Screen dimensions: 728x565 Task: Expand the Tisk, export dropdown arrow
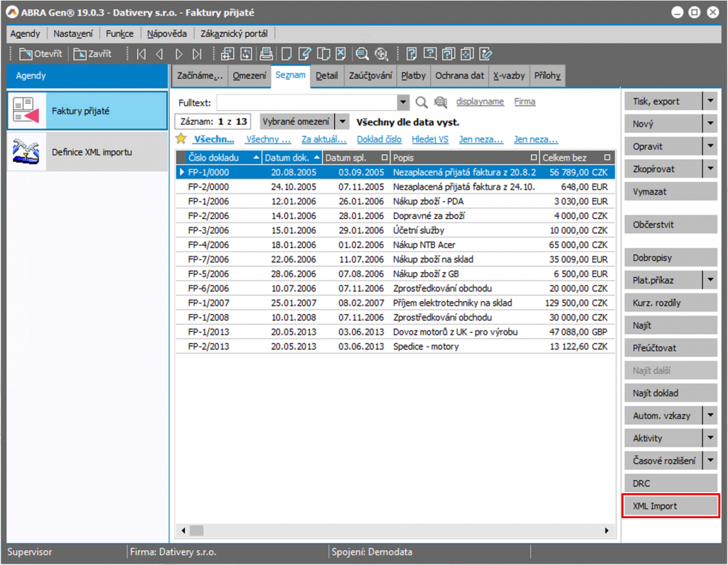click(710, 101)
